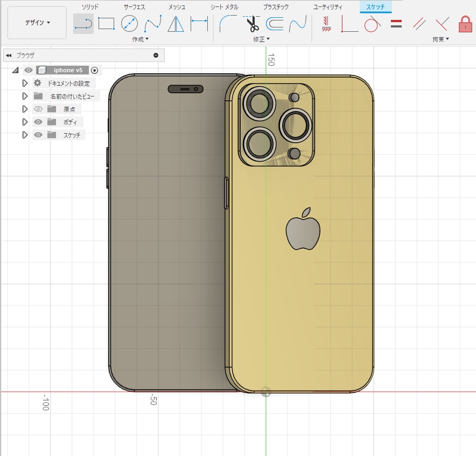Apply the Fix/Unfix lock constraint
Viewport: 476px width, 456px height.
[x=465, y=24]
